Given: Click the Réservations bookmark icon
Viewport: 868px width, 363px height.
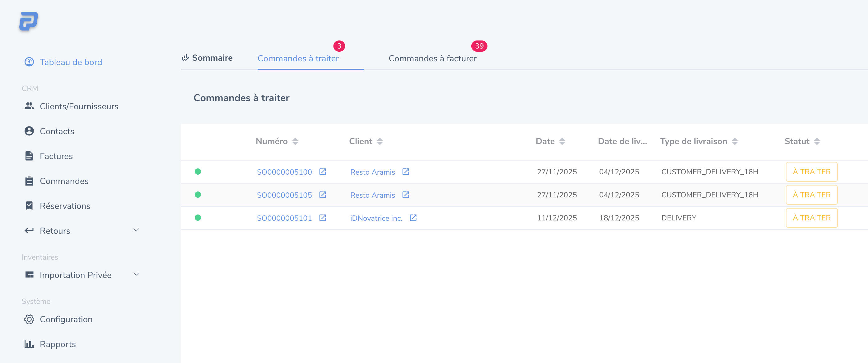Looking at the screenshot, I should (x=29, y=206).
